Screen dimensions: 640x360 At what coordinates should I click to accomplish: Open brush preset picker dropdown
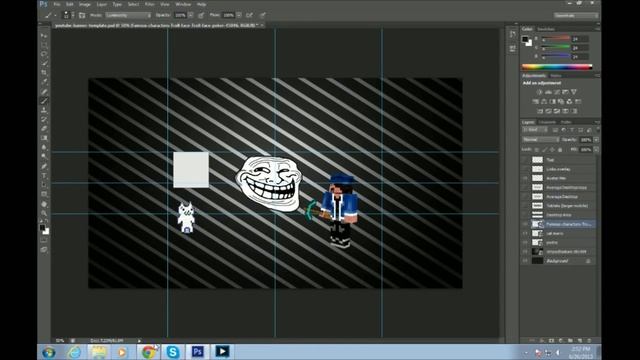click(72, 15)
